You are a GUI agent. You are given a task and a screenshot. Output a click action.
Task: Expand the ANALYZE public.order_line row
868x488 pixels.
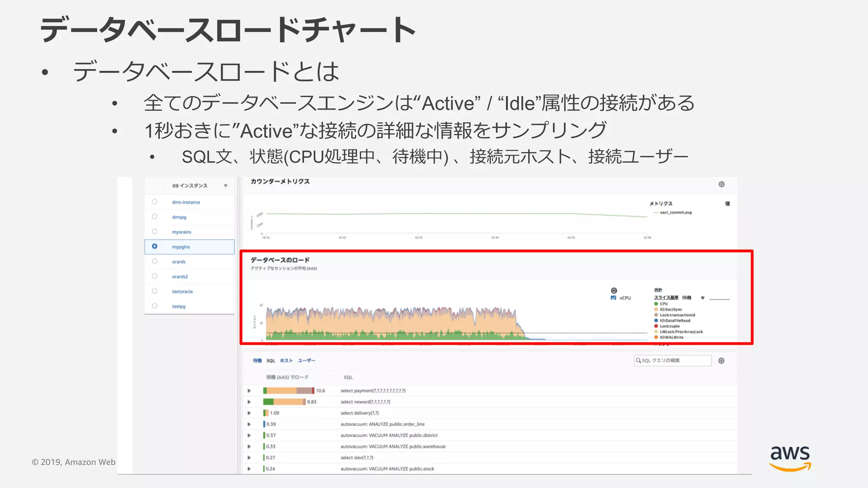(x=249, y=424)
